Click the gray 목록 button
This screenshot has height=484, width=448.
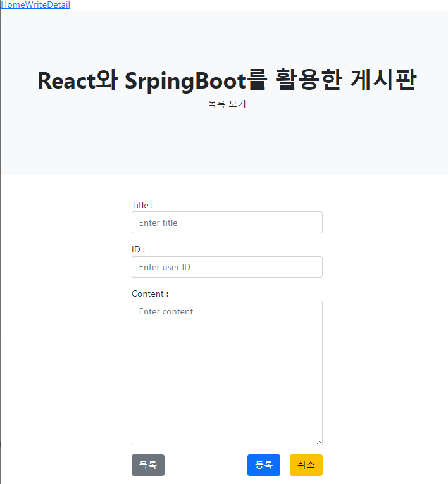click(148, 465)
